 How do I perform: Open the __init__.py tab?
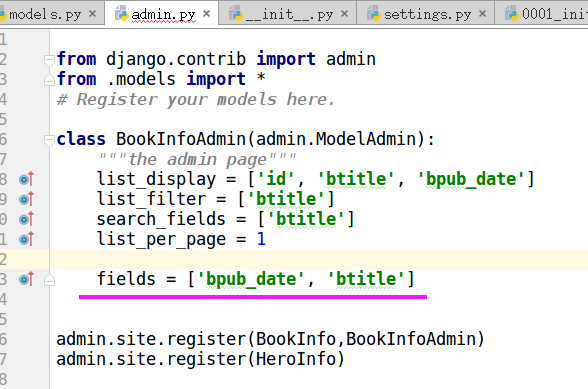click(289, 15)
